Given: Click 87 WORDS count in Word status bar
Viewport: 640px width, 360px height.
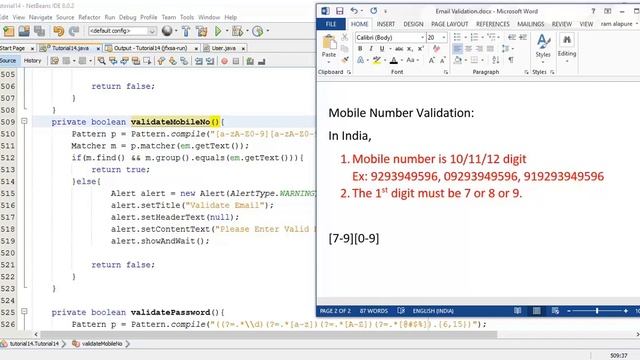Looking at the screenshot, I should pyautogui.click(x=373, y=311).
